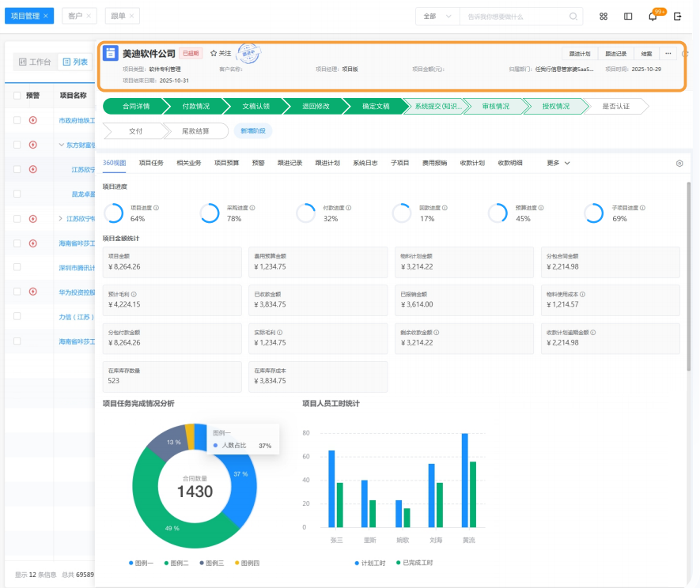
Task: Click the logout exit icon
Action: (677, 17)
